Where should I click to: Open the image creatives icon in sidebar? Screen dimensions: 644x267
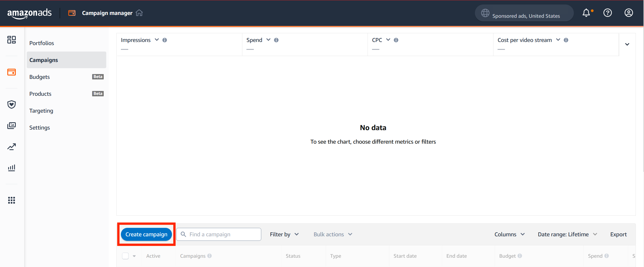pos(12,126)
